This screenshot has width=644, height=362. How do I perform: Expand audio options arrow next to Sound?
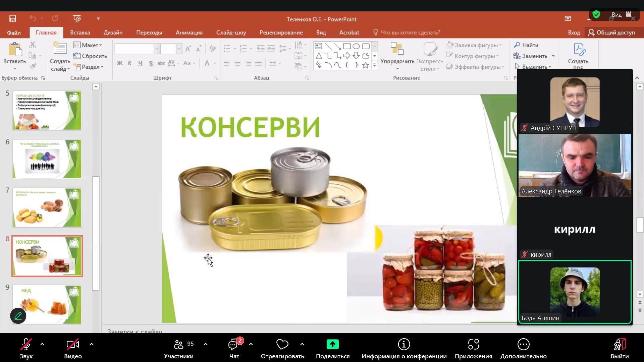coord(42,344)
